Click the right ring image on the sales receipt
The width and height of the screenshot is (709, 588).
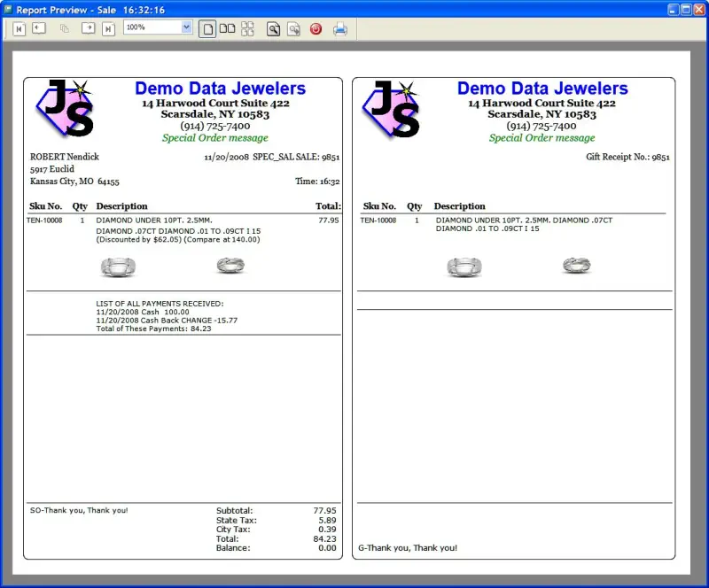tap(230, 265)
